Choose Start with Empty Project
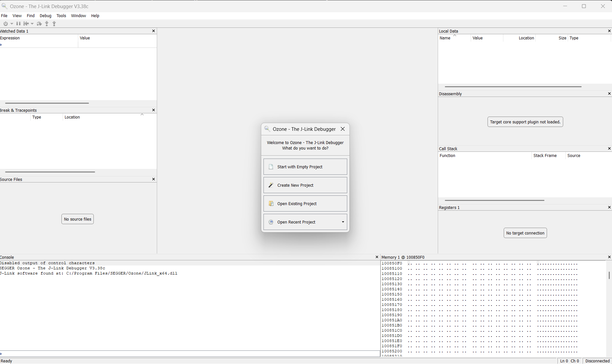The height and width of the screenshot is (364, 612). 305,167
